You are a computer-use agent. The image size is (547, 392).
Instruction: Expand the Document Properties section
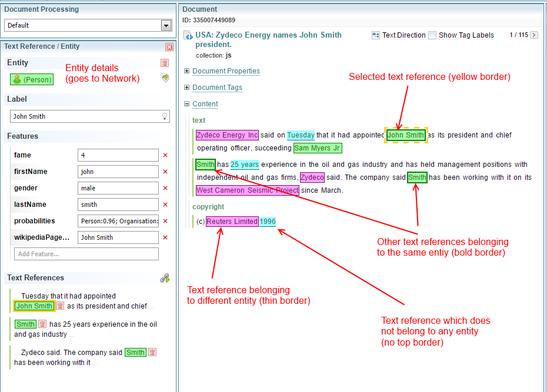tap(187, 71)
